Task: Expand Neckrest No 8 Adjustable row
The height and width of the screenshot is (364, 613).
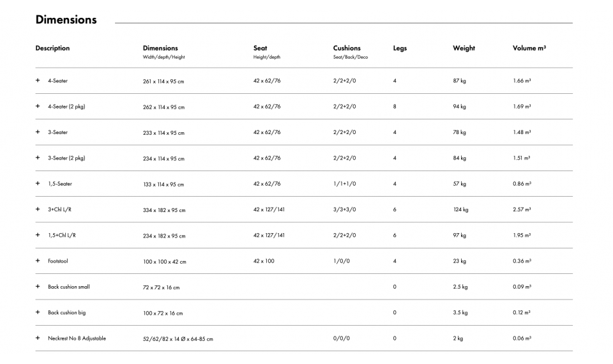Action: tap(38, 338)
